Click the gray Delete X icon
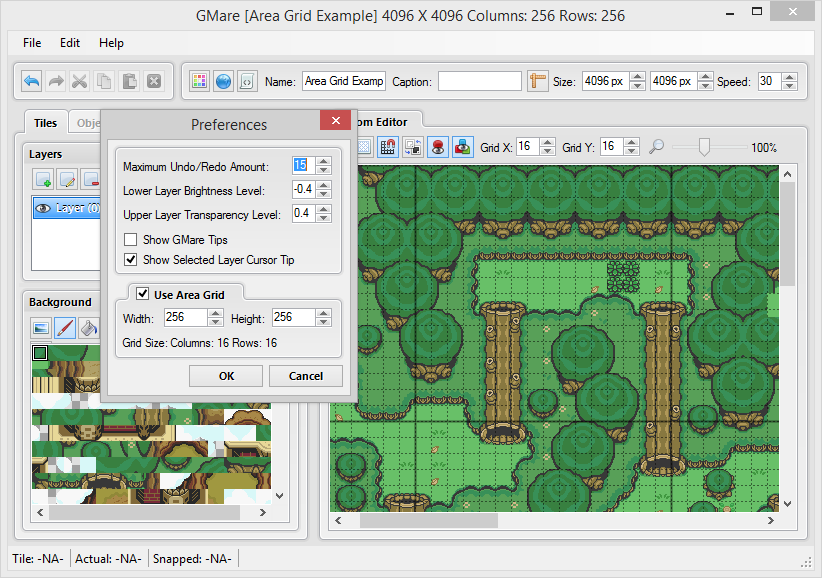The height and width of the screenshot is (578, 822). pos(154,81)
